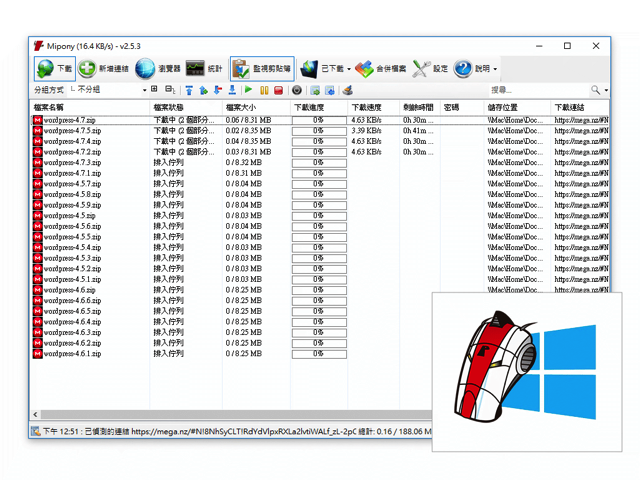Image resolution: width=640 pixels, height=480 pixels.
Task: Open the 下載 downloads view
Action: [x=55, y=69]
